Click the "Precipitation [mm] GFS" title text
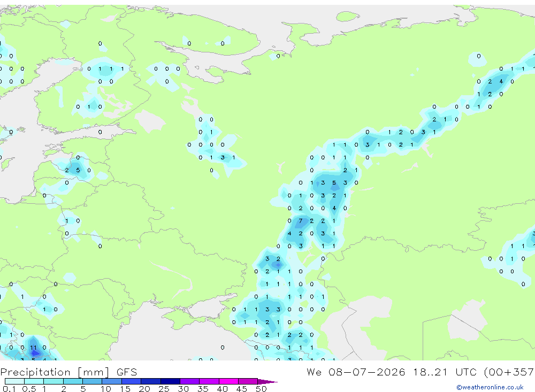This screenshot has width=535, height=392. click(x=68, y=372)
